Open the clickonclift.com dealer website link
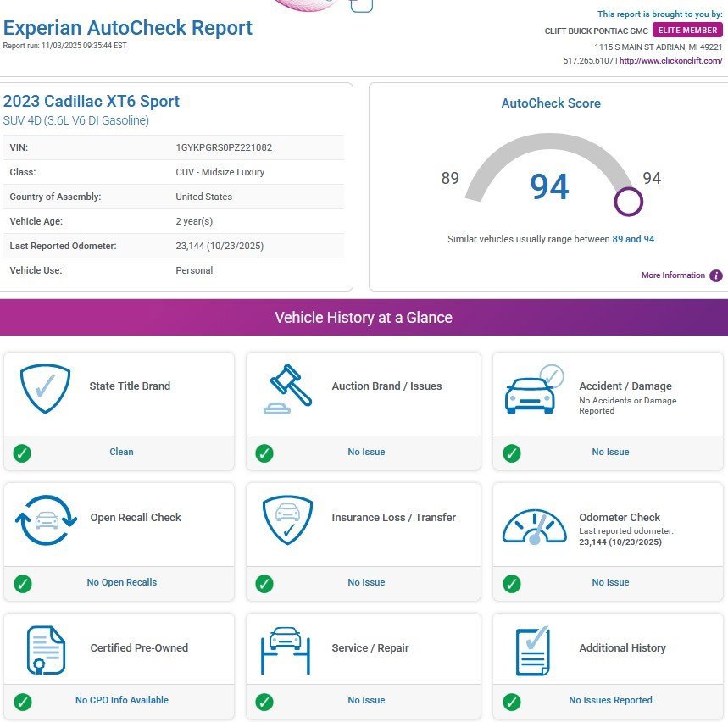Viewport: 728px width, 722px height. point(670,61)
